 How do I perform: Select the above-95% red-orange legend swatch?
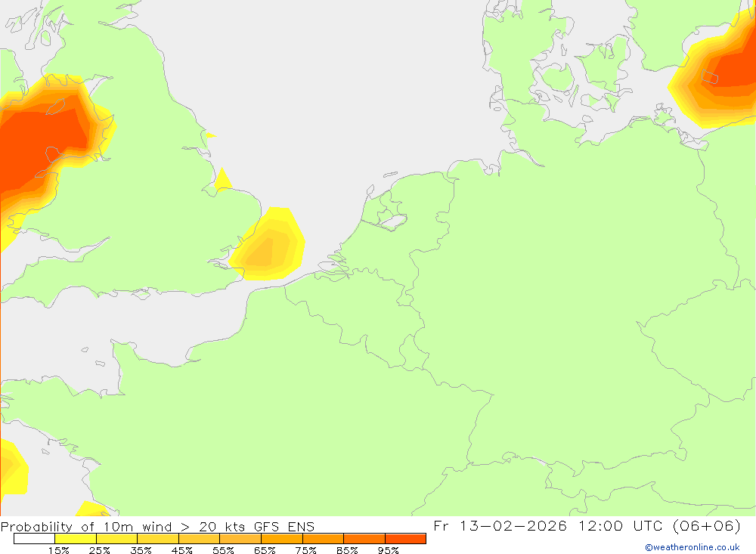(405, 539)
